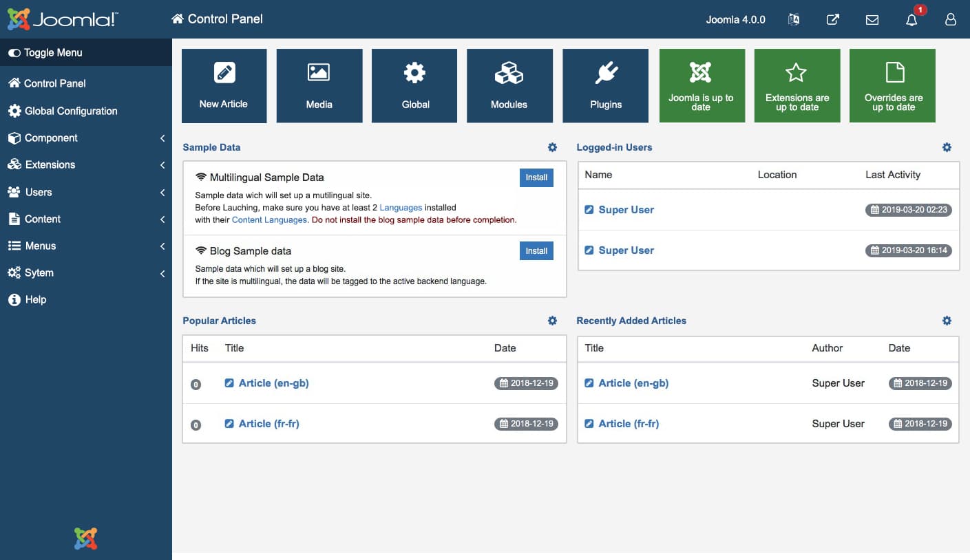Open the Plugins manager icon
Image resolution: width=970 pixels, height=560 pixels.
pos(604,85)
